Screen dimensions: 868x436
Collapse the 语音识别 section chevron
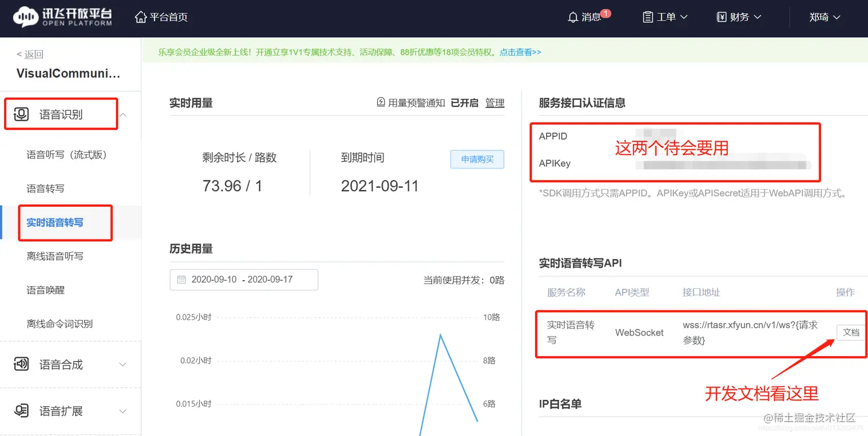(123, 115)
